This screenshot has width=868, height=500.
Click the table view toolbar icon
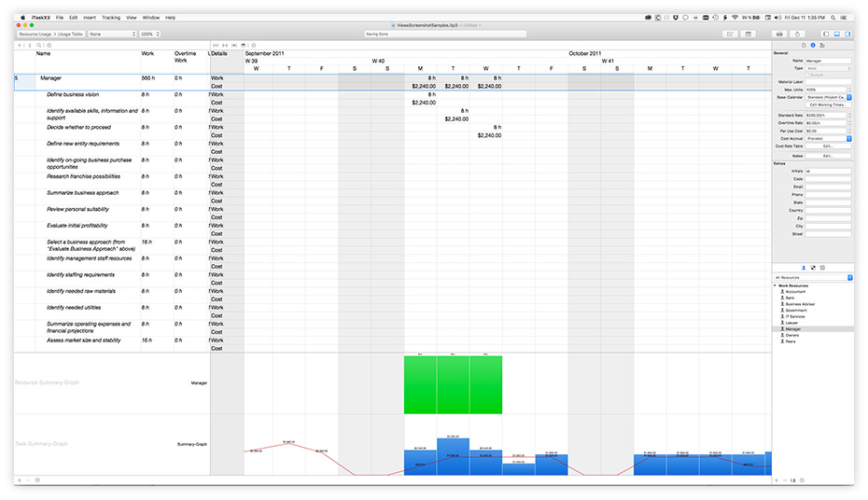click(749, 35)
